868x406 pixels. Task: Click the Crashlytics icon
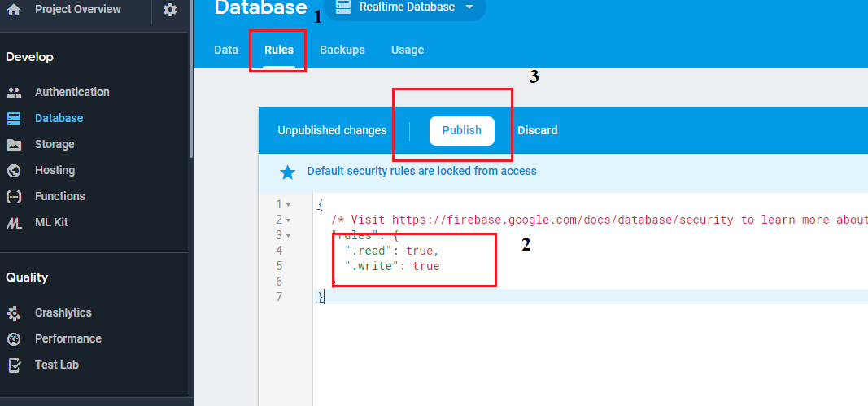pos(14,313)
